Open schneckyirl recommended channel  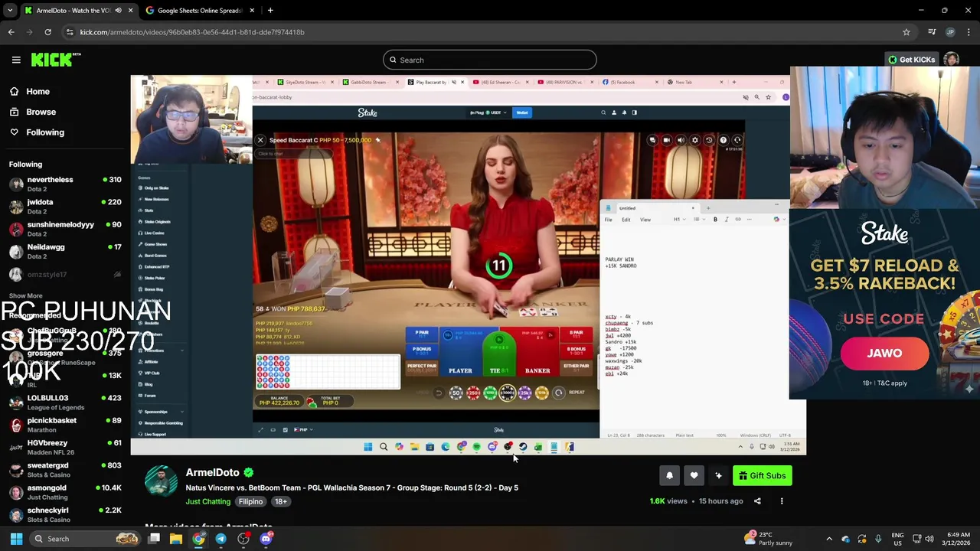pos(64,514)
